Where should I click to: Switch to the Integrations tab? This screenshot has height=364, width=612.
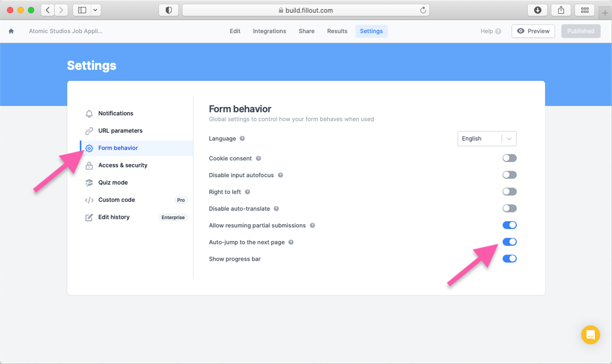tap(269, 31)
